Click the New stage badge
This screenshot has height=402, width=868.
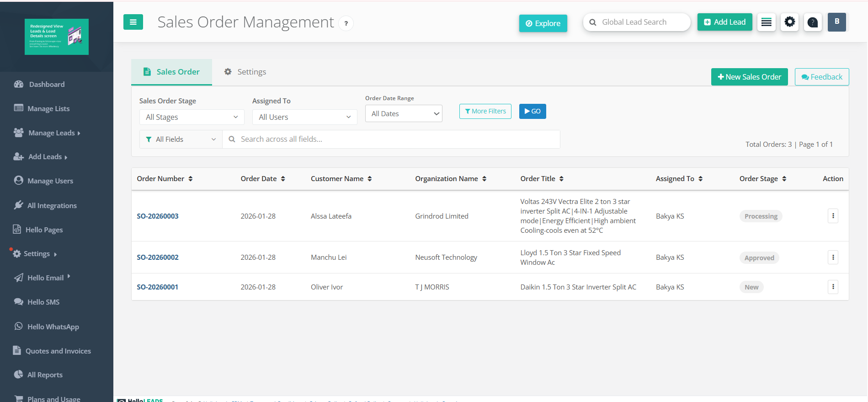coord(751,287)
